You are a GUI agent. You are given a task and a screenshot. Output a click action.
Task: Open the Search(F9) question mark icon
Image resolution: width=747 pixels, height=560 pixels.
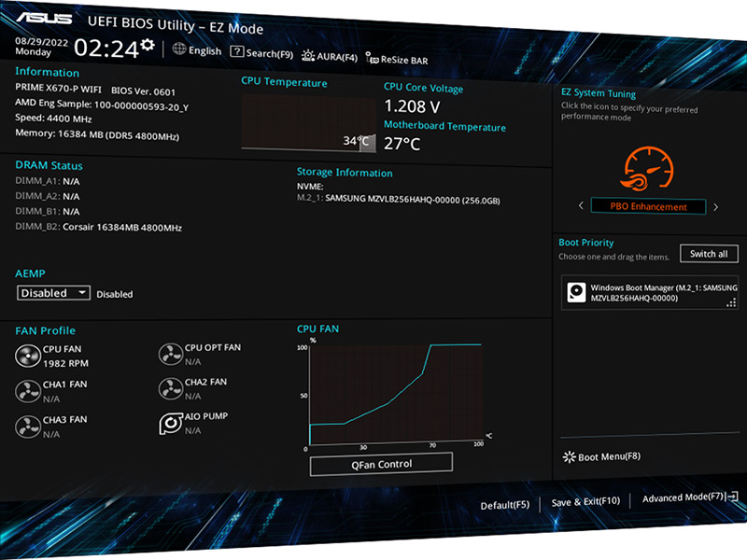[x=237, y=51]
